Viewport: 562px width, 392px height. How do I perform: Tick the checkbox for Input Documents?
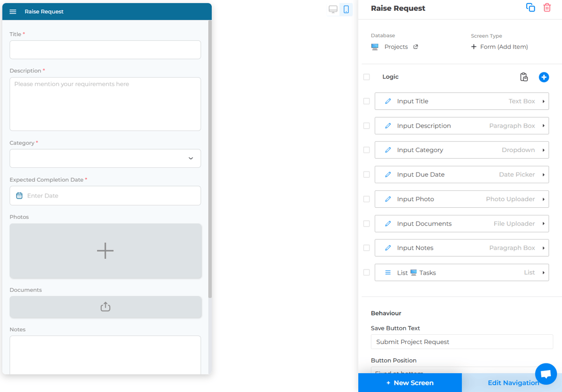point(366,224)
